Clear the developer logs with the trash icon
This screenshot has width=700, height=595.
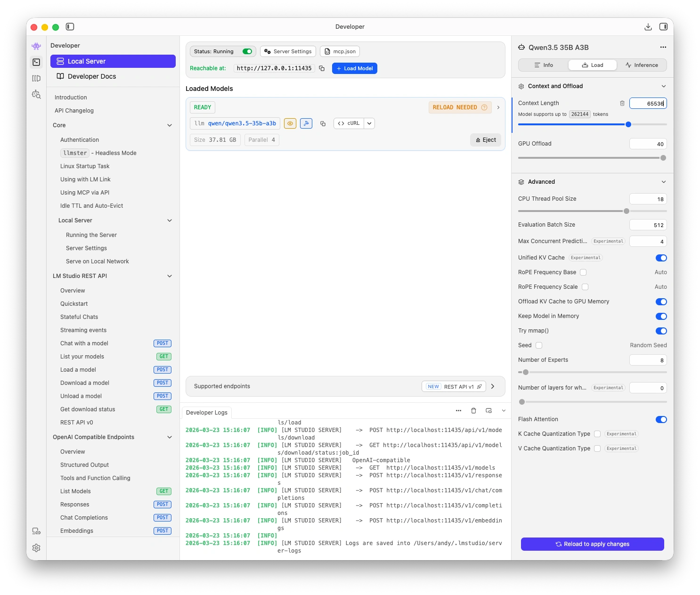point(473,411)
